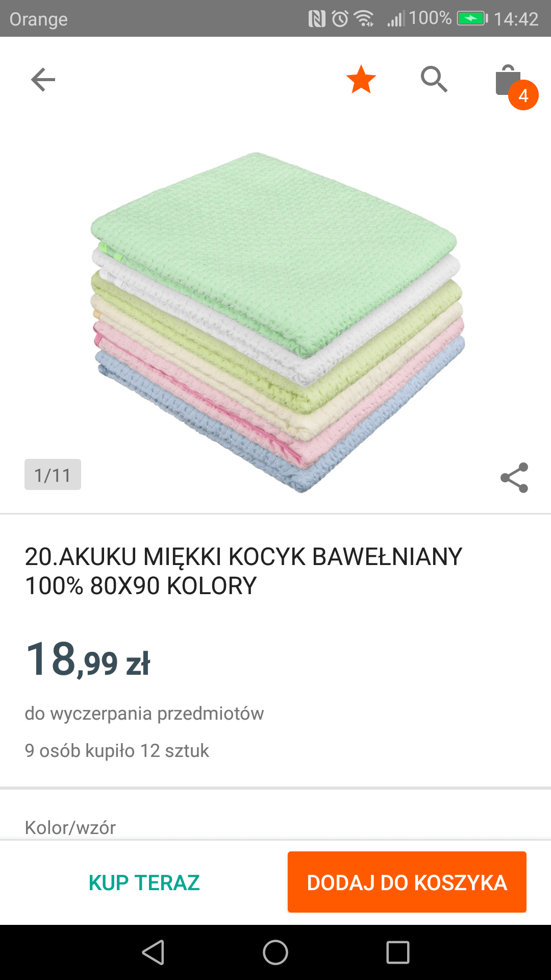Image resolution: width=551 pixels, height=980 pixels.
Task: Toggle the orange favorite star
Action: pyautogui.click(x=361, y=80)
